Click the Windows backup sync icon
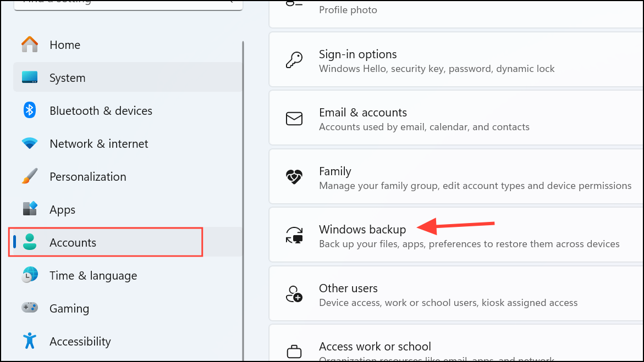 pos(294,236)
